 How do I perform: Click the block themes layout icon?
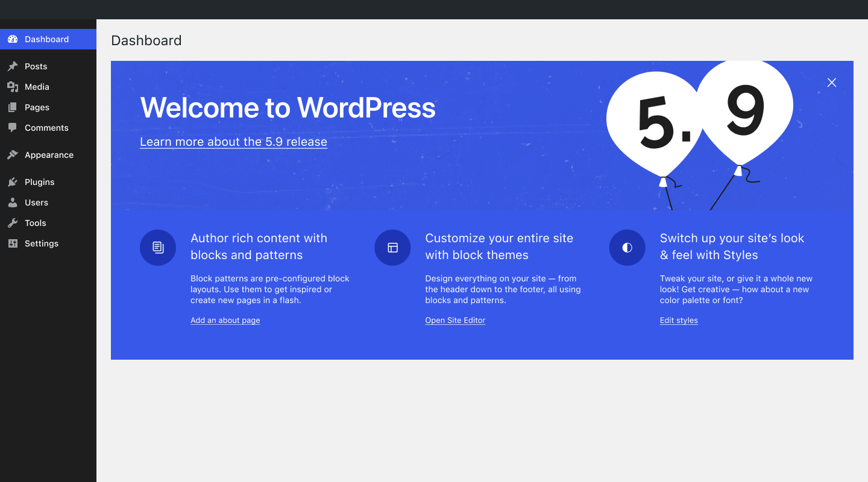tap(392, 248)
